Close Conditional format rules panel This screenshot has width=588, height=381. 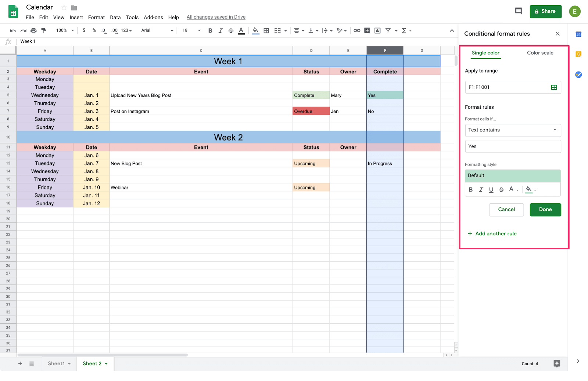557,34
